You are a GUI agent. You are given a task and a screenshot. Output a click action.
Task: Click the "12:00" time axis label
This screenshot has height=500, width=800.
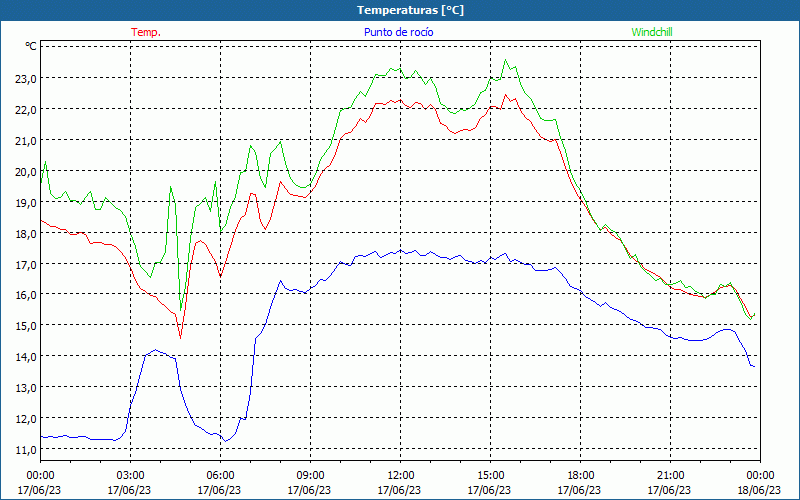[401, 476]
